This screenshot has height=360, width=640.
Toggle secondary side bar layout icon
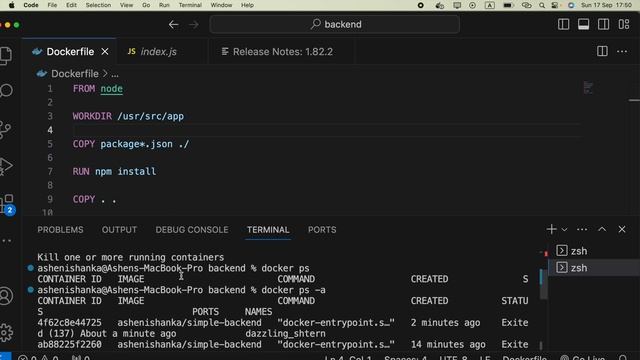point(603,24)
